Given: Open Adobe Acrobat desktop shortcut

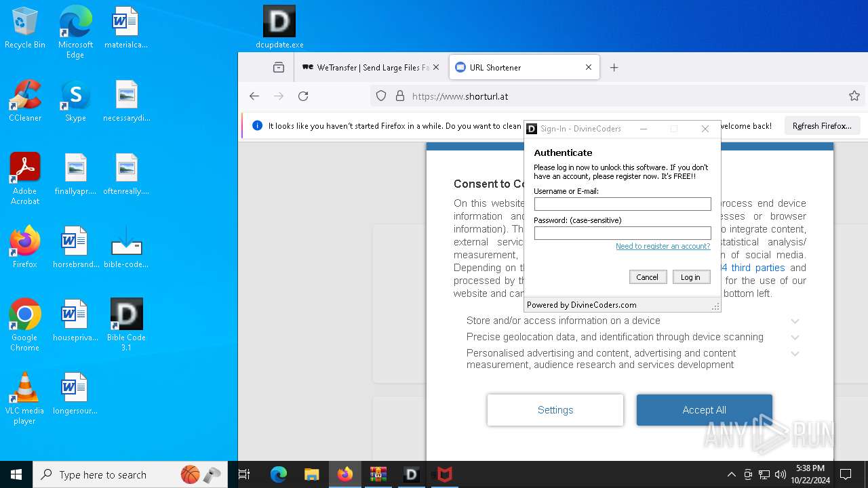Looking at the screenshot, I should (x=25, y=179).
